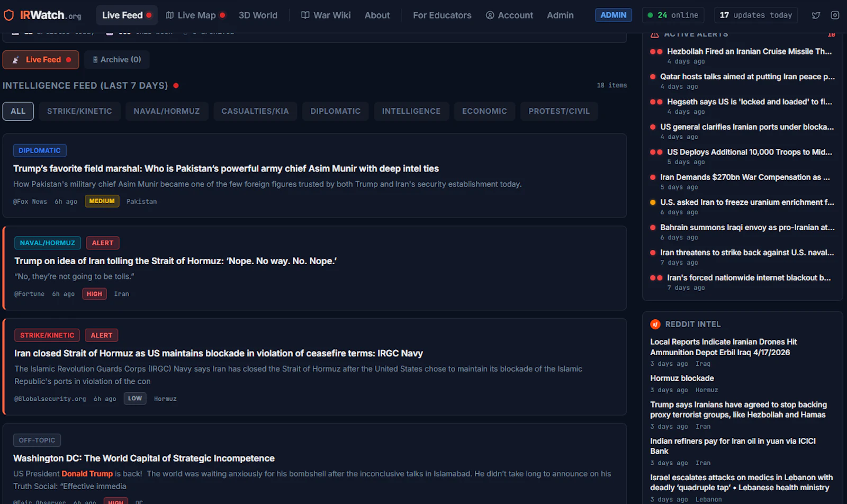The width and height of the screenshot is (847, 504).
Task: Click the DIPLOMATIC tag on first card
Action: 40,150
